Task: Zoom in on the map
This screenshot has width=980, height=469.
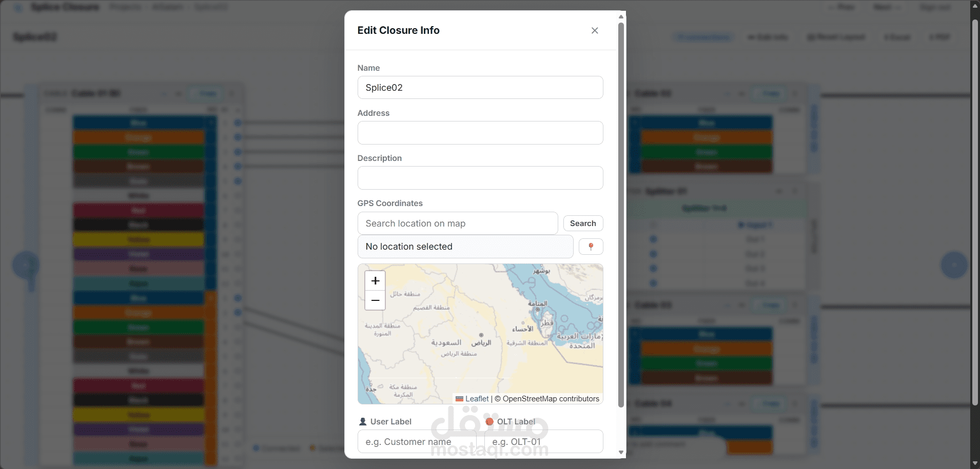Action: tap(375, 281)
